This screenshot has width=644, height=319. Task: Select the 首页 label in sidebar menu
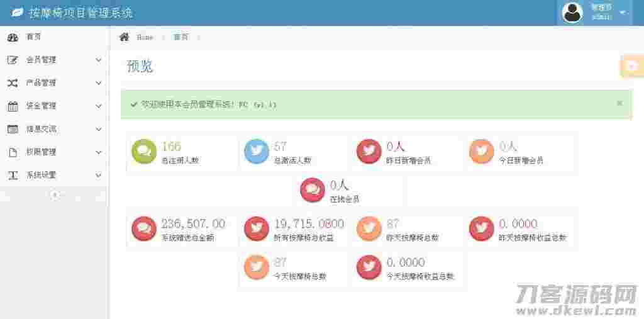34,37
